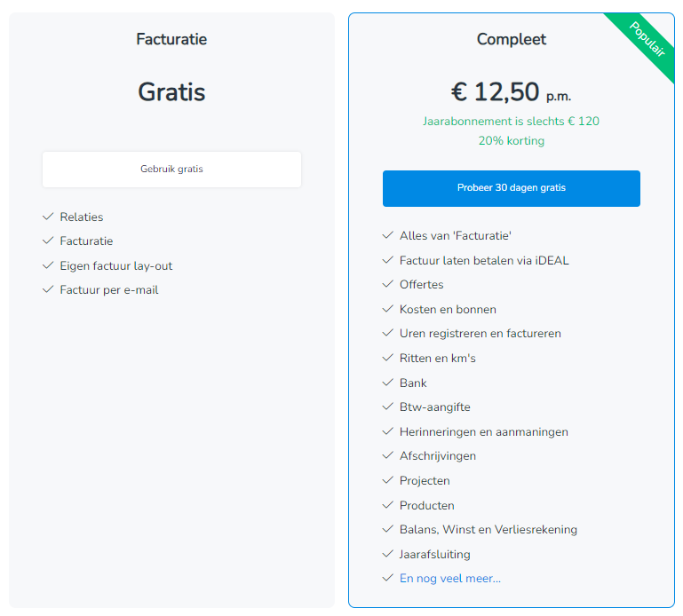Click 'Jaarabonnement is slechts € 120' text
The image size is (683, 616).
pos(511,121)
